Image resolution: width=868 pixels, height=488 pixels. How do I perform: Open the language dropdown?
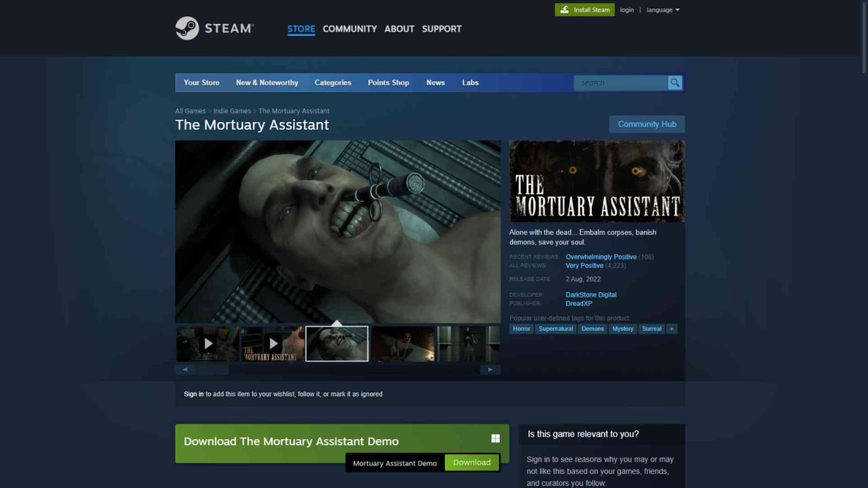(663, 10)
